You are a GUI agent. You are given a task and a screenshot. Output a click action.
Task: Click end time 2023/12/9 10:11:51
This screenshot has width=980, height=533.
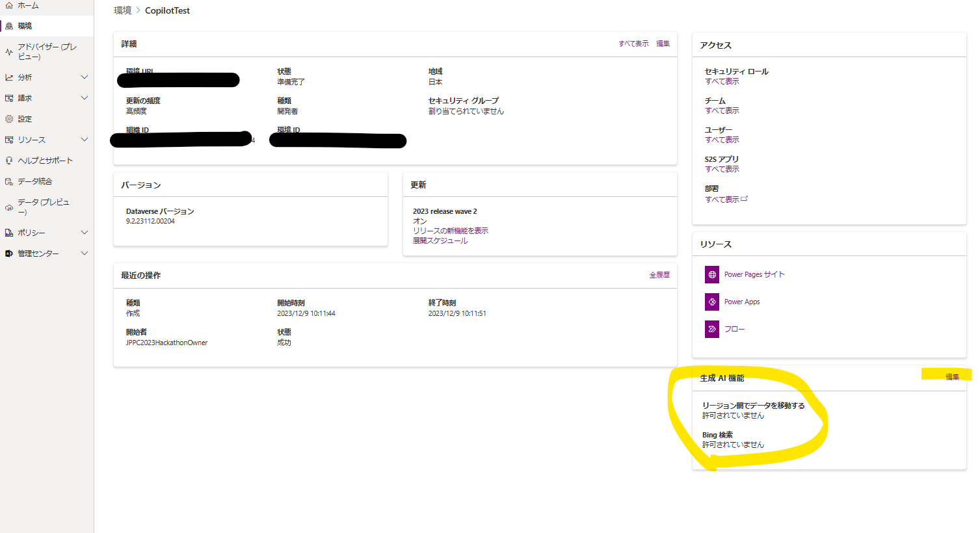click(x=457, y=313)
